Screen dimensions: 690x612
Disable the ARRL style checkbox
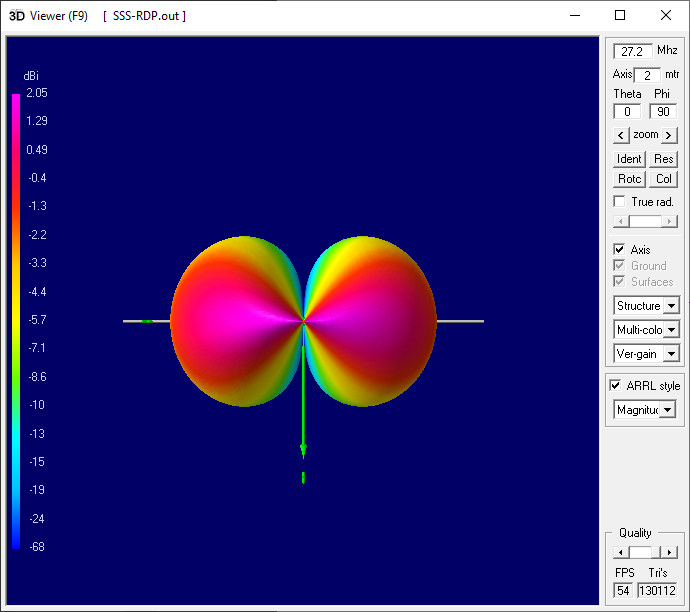click(x=616, y=386)
